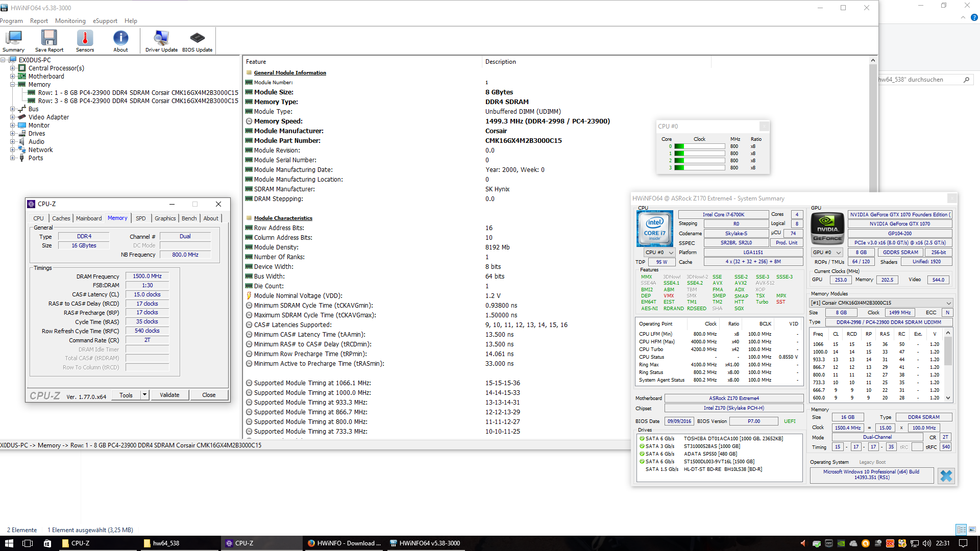The height and width of the screenshot is (551, 980).
Task: Open the Module Characteristics link
Action: (283, 218)
